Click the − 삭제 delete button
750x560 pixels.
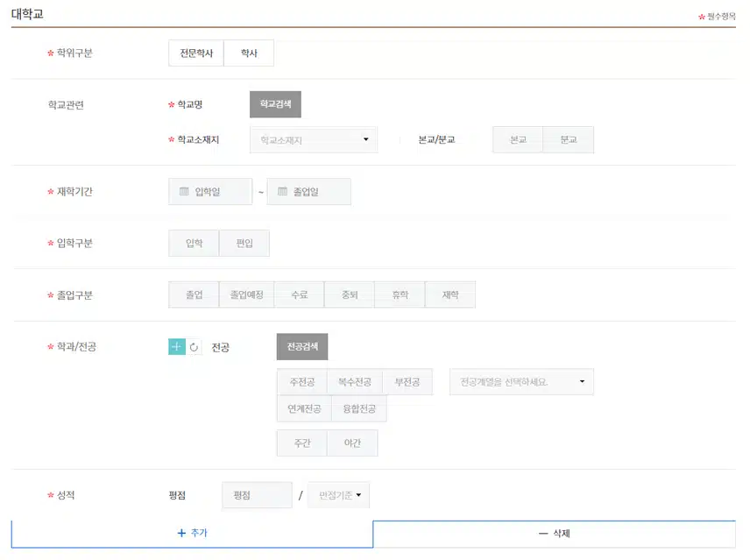[555, 533]
